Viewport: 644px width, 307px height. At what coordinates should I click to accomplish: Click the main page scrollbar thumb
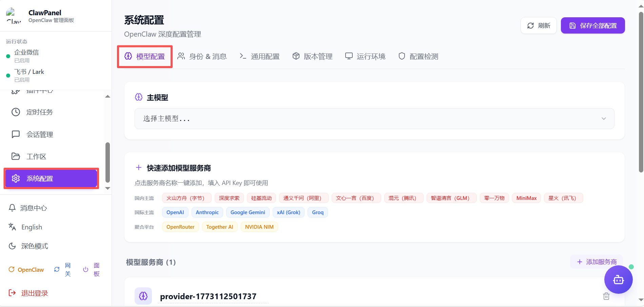pos(641,92)
